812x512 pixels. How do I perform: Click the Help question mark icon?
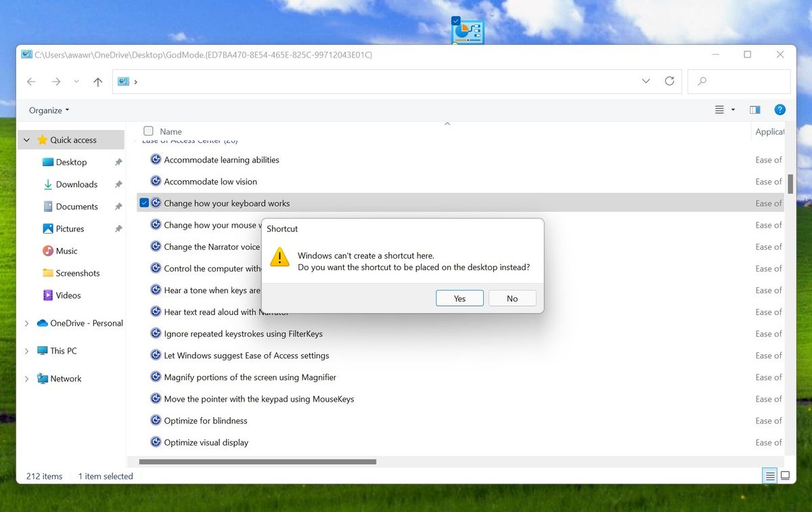click(780, 109)
